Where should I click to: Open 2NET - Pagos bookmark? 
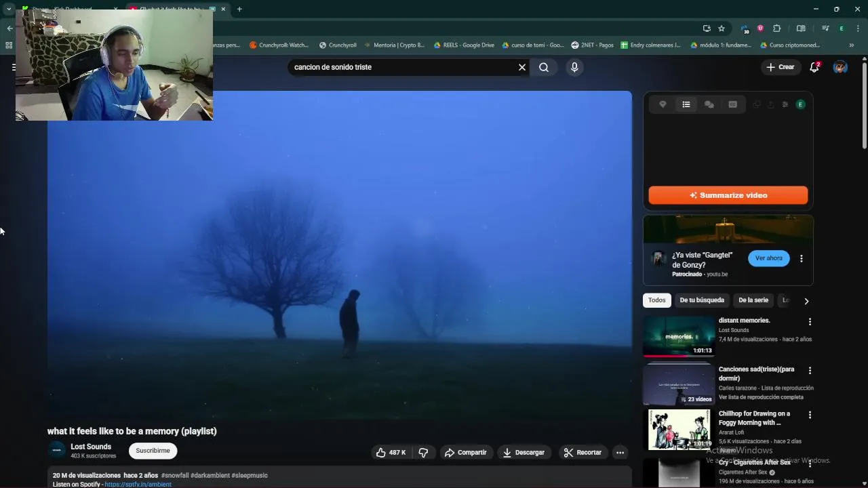click(x=592, y=45)
